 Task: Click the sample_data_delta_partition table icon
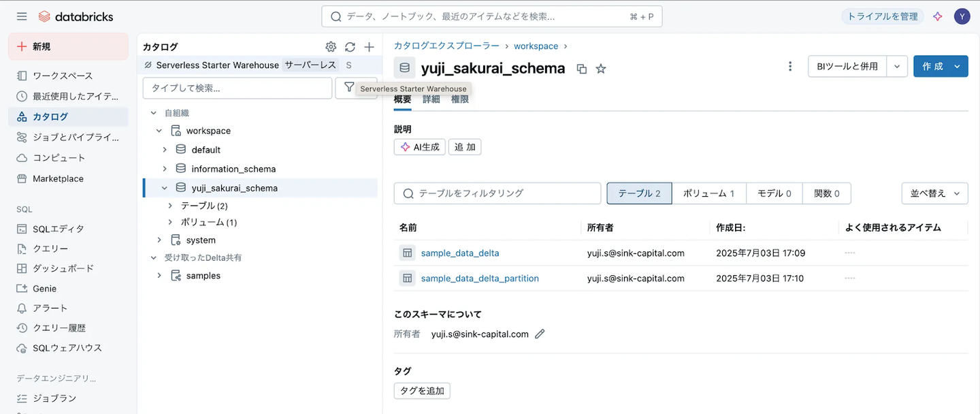coord(407,278)
